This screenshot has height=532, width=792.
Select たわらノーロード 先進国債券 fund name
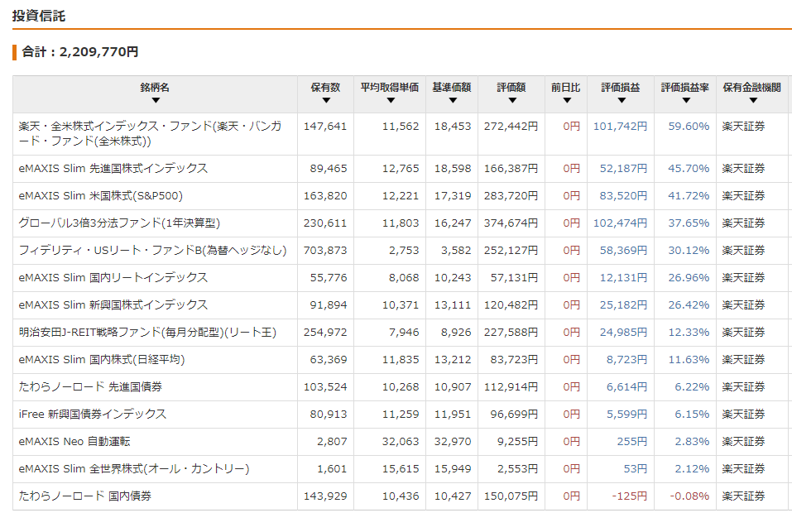(90, 386)
